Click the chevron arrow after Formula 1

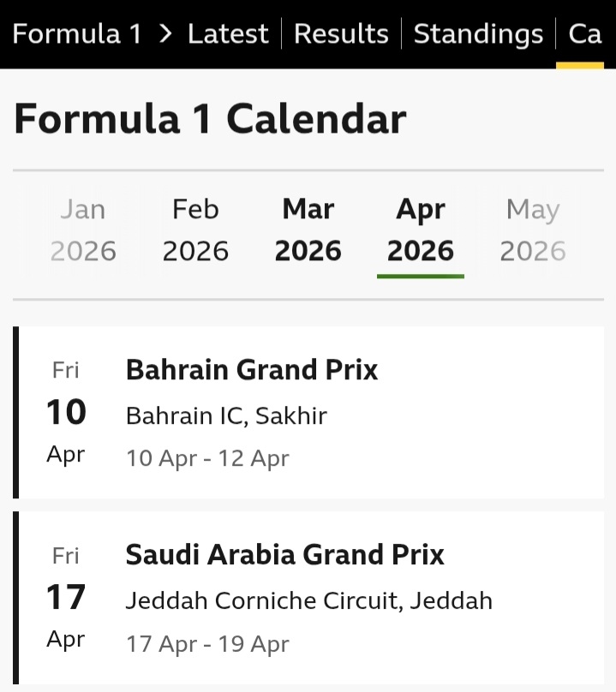166,34
